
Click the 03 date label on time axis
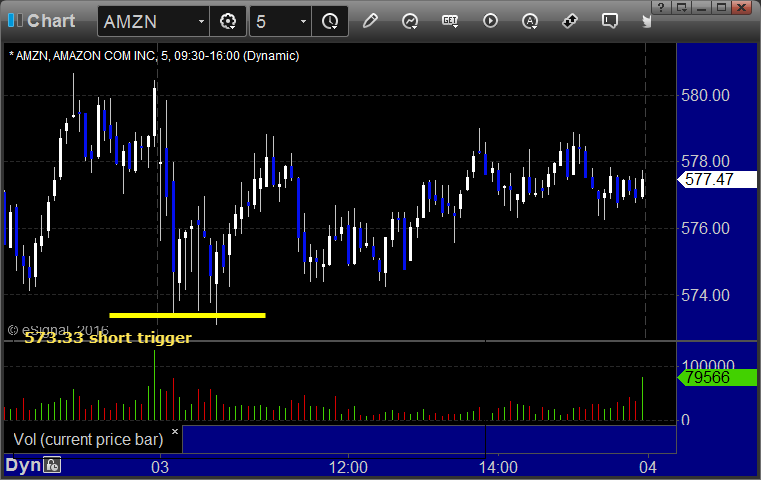[x=160, y=467]
